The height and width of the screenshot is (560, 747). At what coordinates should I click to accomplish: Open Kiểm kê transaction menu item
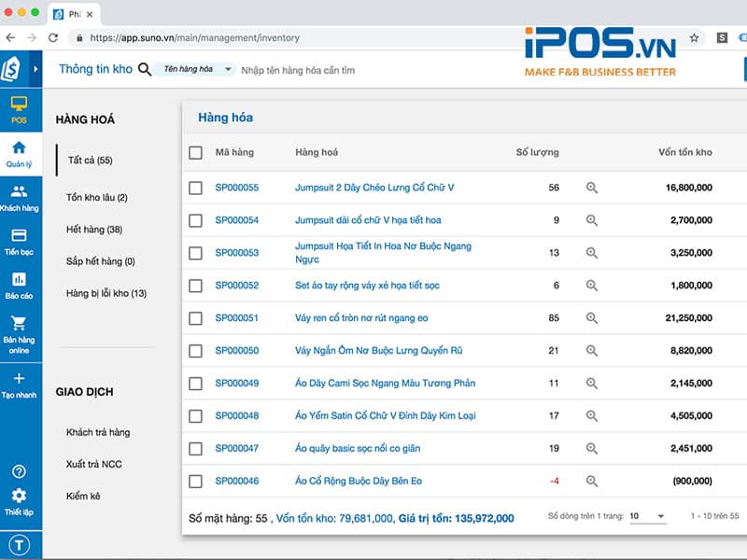pos(85,496)
